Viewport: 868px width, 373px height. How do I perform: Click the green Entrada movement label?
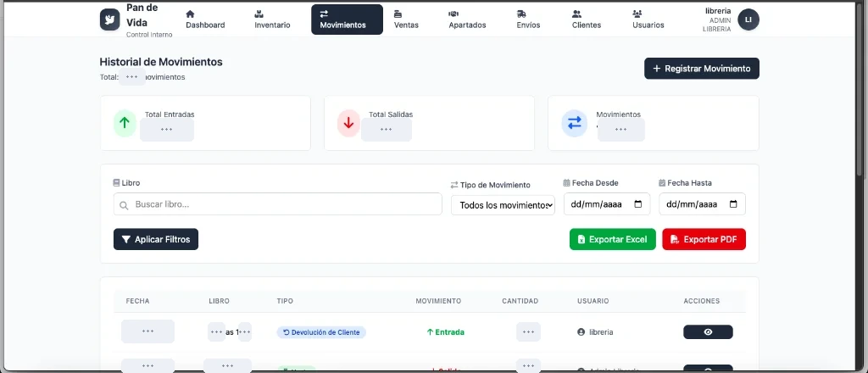point(445,332)
